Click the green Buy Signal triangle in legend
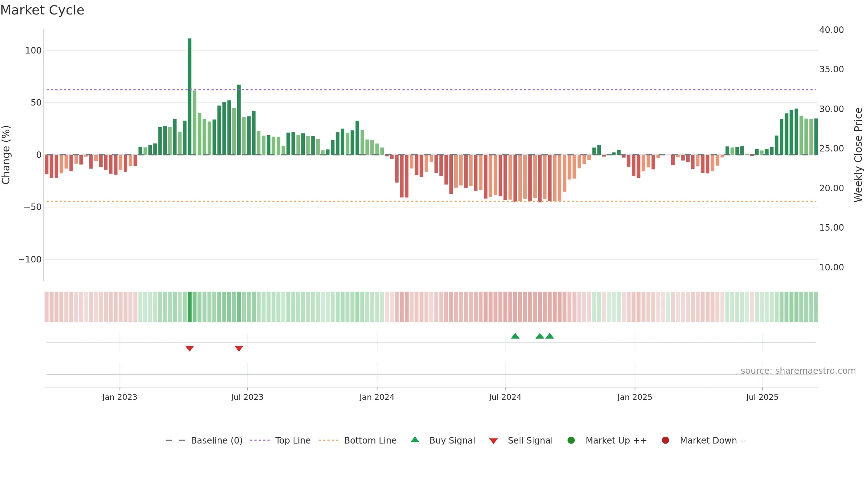The width and height of the screenshot is (868, 488). tap(415, 440)
